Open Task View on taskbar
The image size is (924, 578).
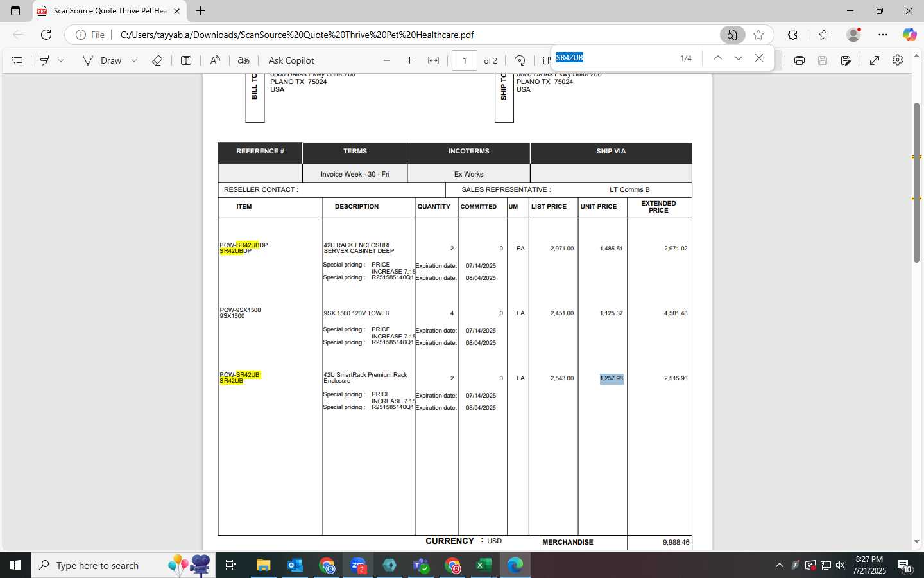[x=231, y=565]
